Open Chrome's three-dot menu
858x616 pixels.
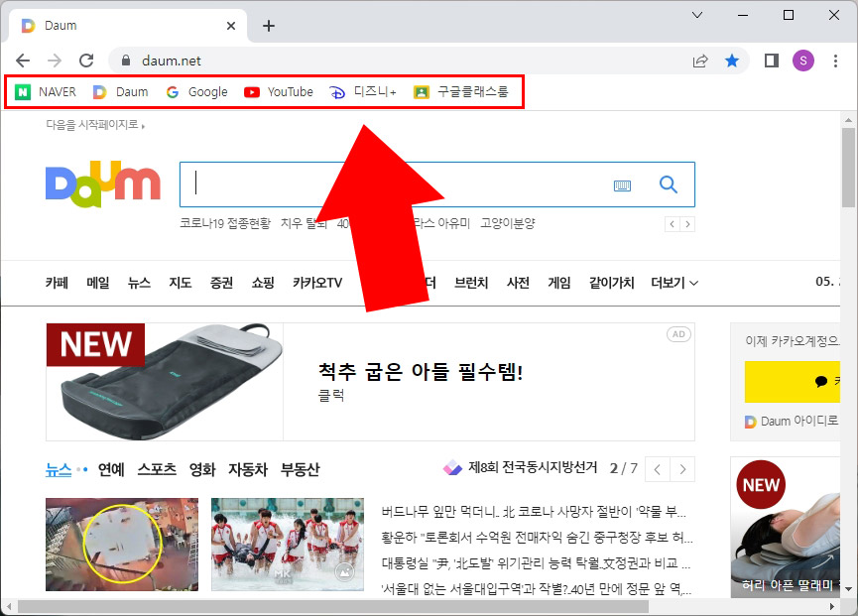pyautogui.click(x=836, y=60)
